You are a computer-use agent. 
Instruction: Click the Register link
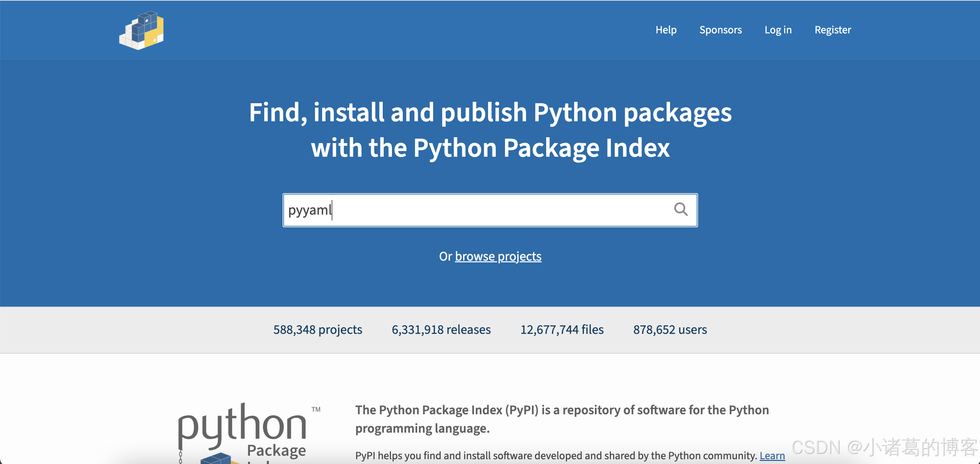pos(833,30)
